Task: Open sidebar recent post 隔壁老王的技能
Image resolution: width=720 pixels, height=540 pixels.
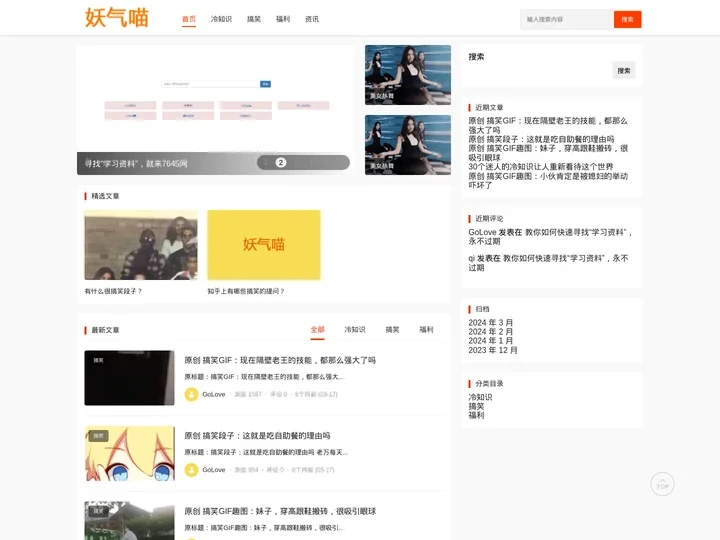Action: tap(548, 125)
